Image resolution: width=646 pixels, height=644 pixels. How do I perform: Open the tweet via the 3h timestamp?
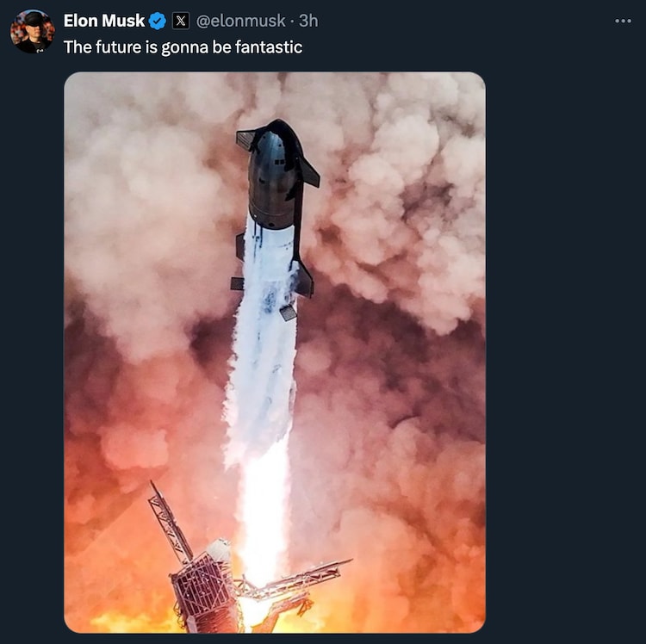pos(308,21)
